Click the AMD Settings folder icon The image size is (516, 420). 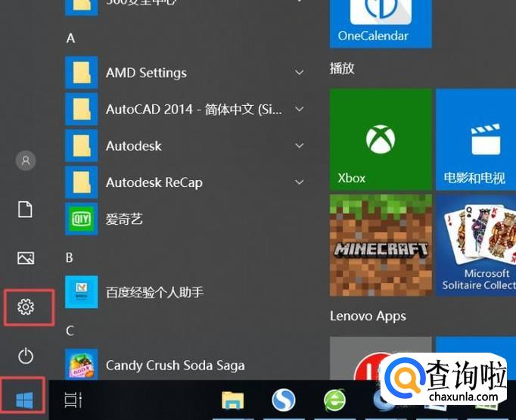pos(81,73)
